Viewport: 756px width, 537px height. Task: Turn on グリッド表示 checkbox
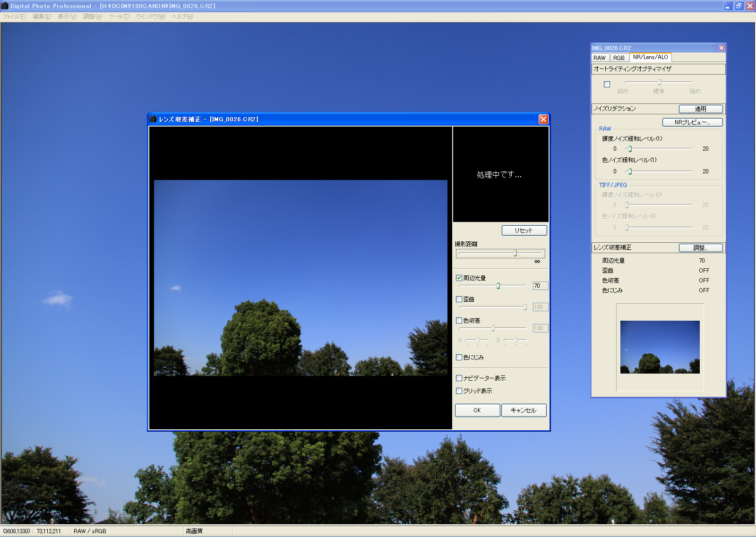click(459, 391)
